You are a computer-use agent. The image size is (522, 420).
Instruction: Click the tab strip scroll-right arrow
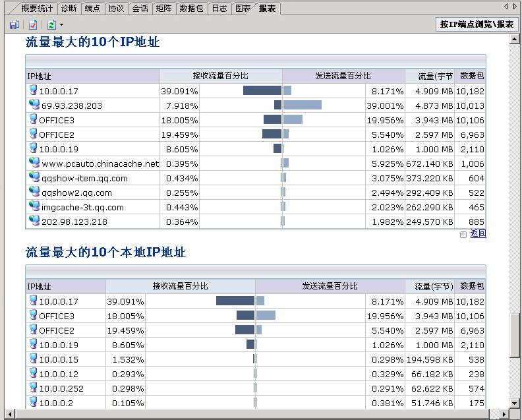coord(515,7)
